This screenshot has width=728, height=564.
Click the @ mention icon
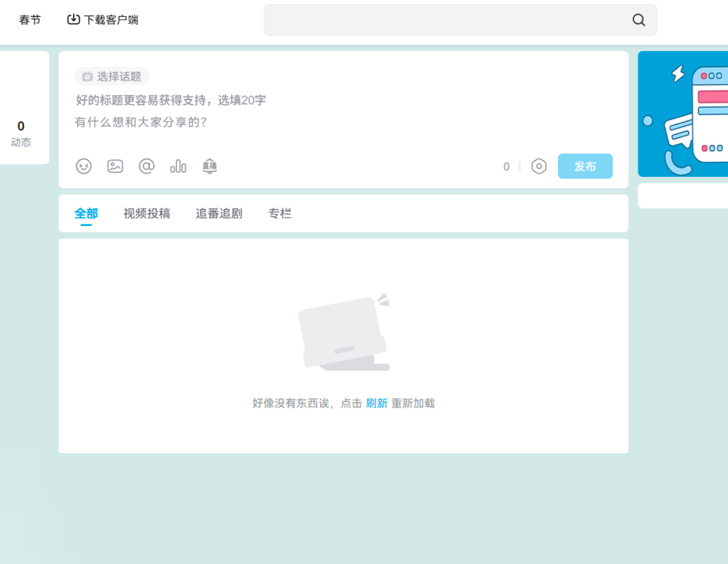coord(146,166)
